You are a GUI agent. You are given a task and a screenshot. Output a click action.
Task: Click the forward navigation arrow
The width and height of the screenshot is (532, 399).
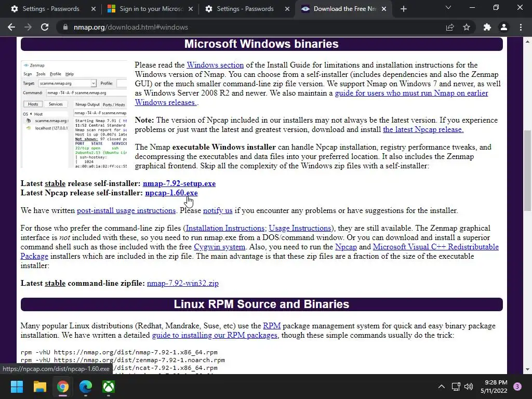28,27
